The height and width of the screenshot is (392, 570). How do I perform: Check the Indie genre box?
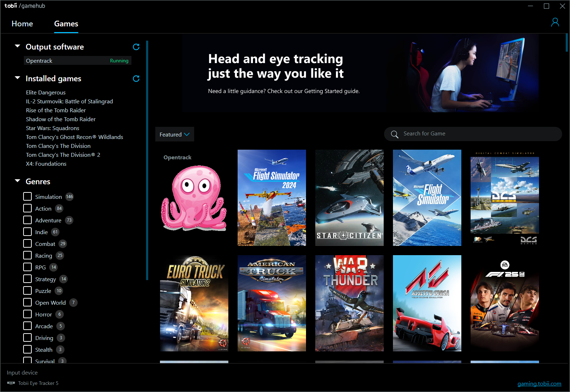pyautogui.click(x=27, y=232)
